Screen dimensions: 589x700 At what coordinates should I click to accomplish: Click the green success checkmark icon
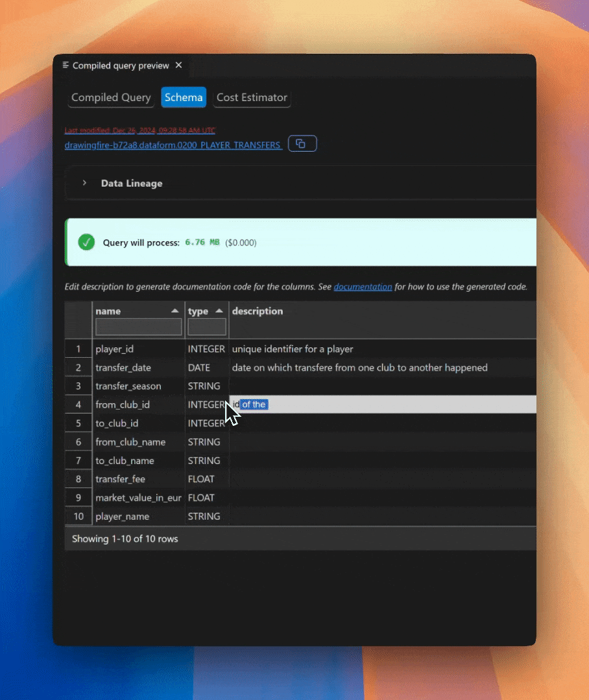[x=86, y=242]
